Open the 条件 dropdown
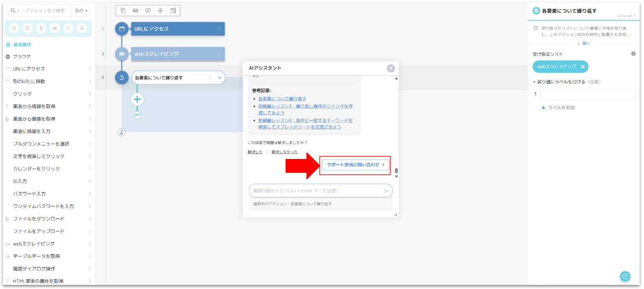Viewport: 644px width, 289px height. click(81, 11)
